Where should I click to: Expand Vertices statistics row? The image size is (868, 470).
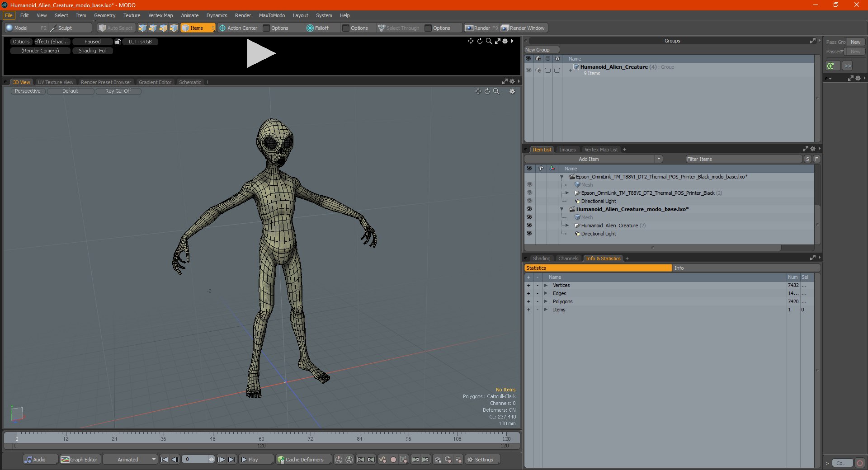pos(546,286)
